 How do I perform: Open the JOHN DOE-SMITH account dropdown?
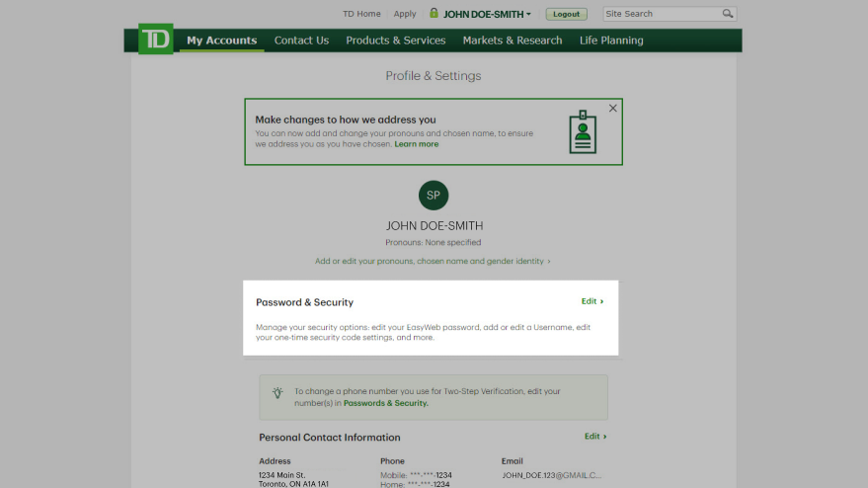pyautogui.click(x=487, y=14)
